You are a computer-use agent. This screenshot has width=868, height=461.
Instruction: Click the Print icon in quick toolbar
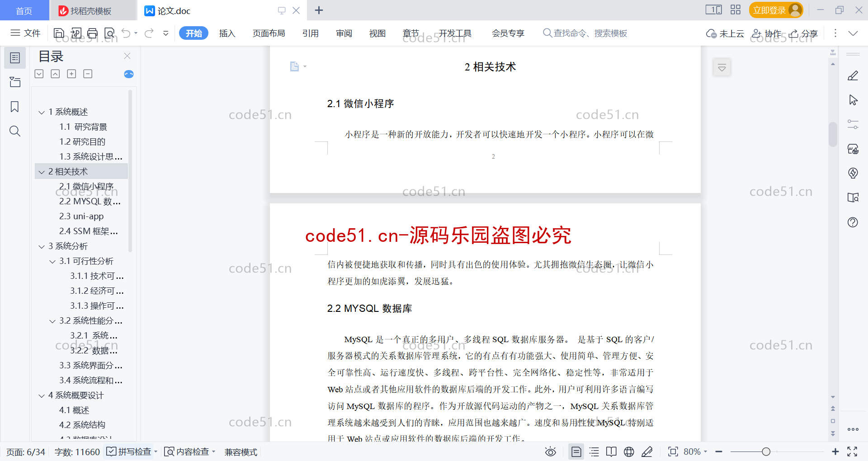click(x=93, y=33)
